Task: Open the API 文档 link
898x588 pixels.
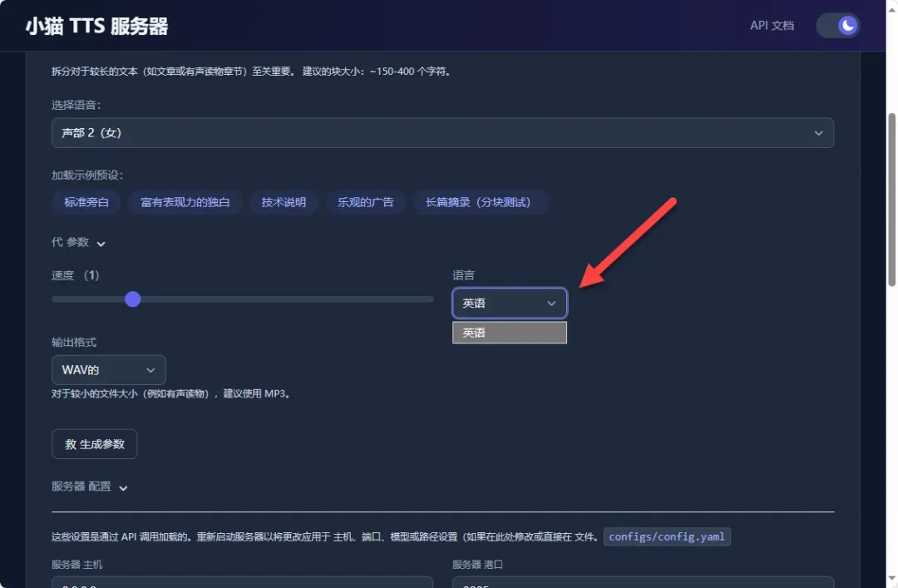Action: coord(772,26)
